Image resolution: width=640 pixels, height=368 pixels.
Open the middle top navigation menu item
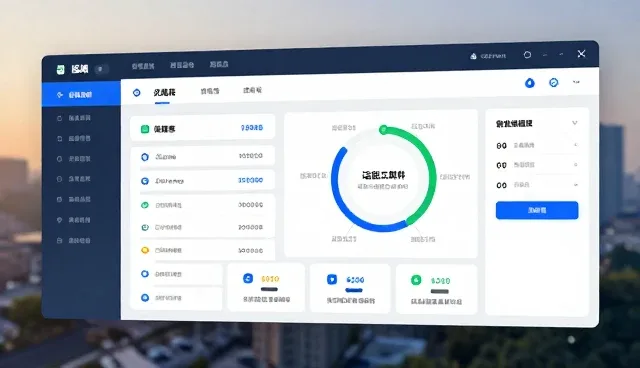[182, 65]
